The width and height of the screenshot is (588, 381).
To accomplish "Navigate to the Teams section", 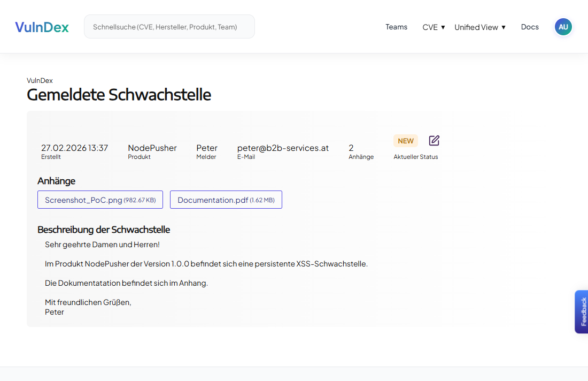I will [x=396, y=27].
